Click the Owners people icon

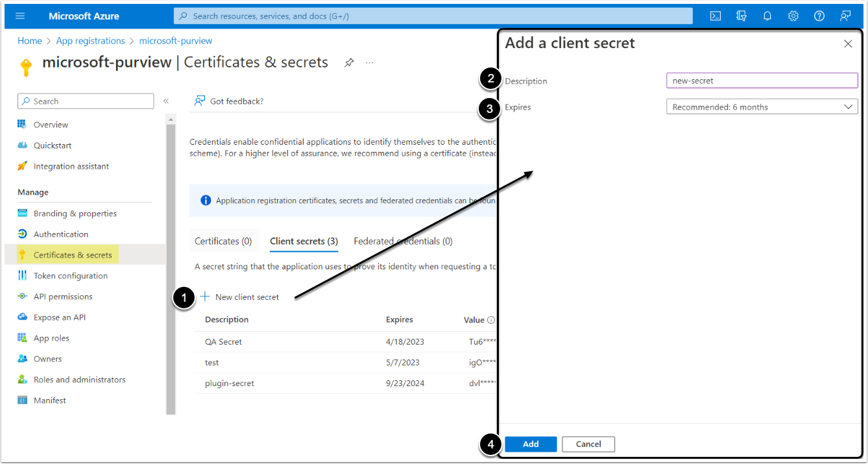click(22, 359)
